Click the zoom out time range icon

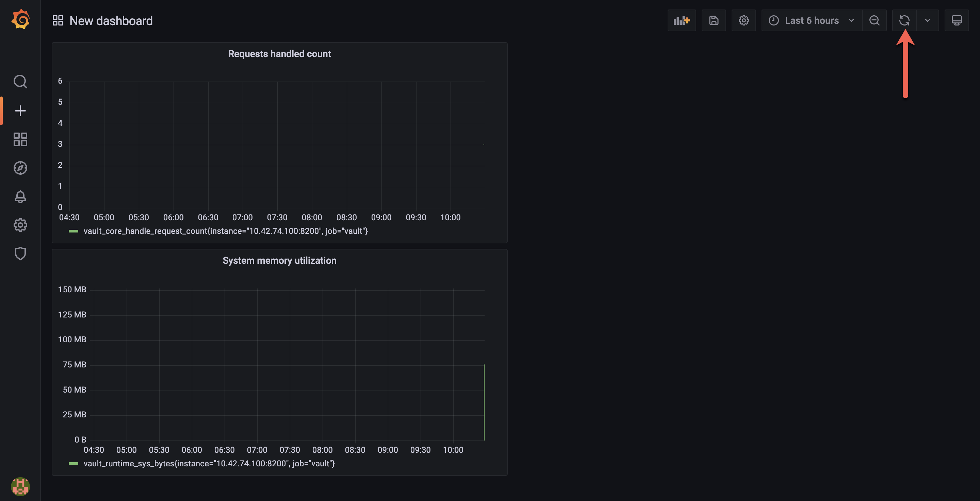coord(874,20)
